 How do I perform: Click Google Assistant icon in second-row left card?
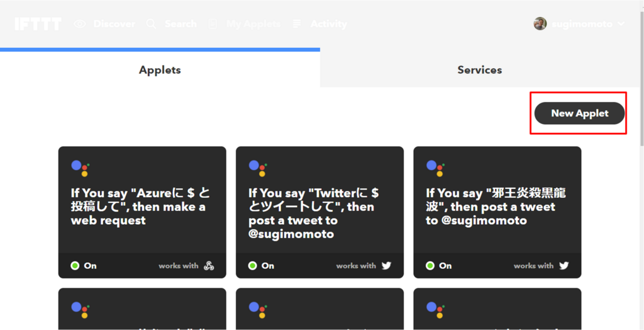(80, 309)
